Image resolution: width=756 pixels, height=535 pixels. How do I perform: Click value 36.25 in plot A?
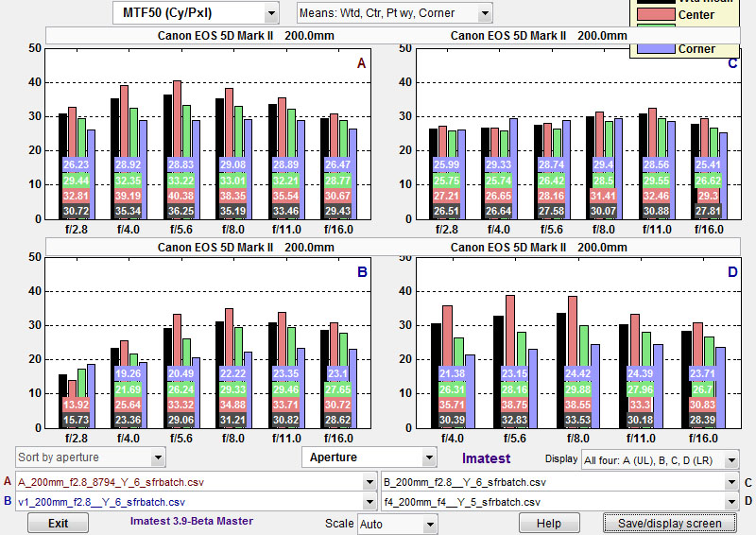click(x=180, y=212)
